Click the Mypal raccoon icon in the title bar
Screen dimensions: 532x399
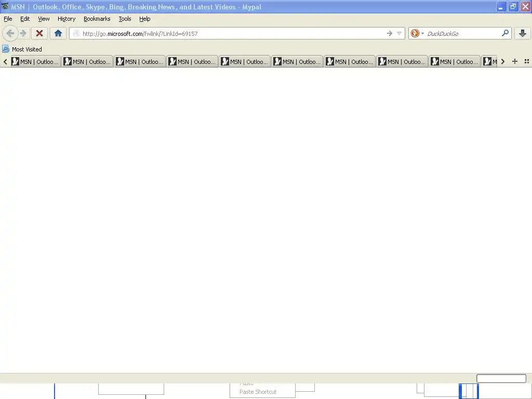pos(5,6)
